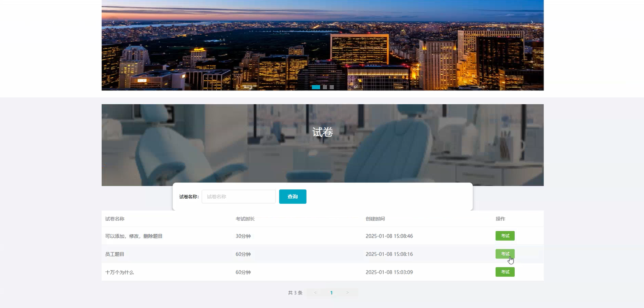Go to next page in pagination
This screenshot has height=308, width=644.
click(348, 293)
